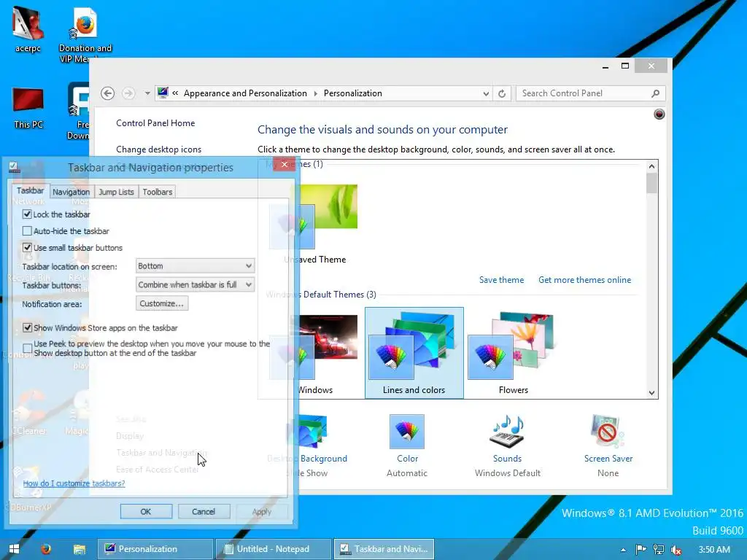The width and height of the screenshot is (747, 560).
Task: Switch to Untitled - Notepad taskbar button
Action: click(273, 549)
